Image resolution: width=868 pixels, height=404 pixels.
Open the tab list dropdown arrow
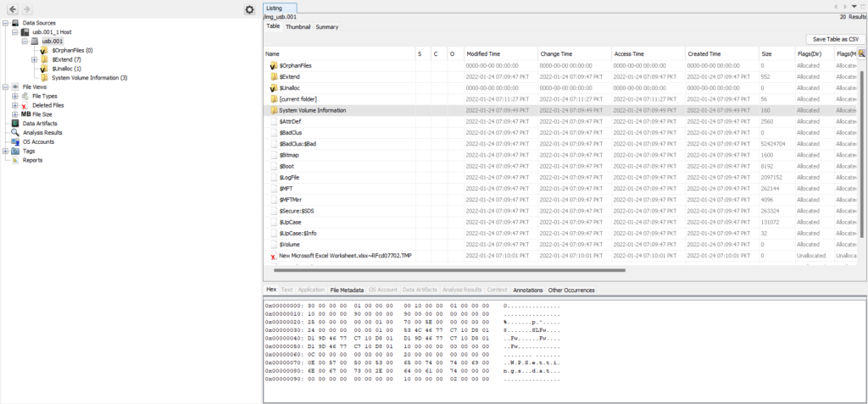[854, 6]
